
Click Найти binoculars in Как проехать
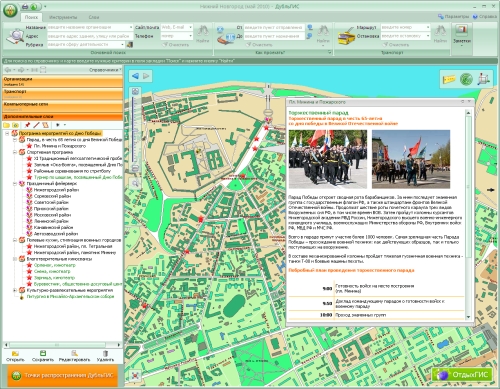tap(323, 34)
